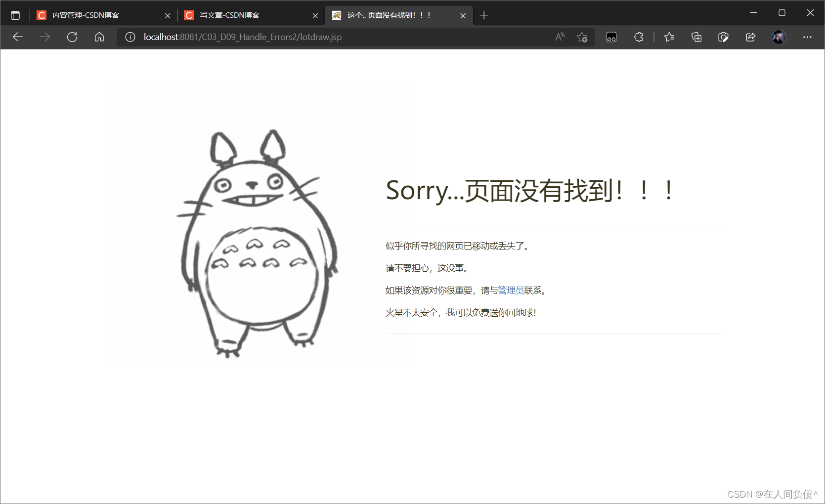
Task: Click the Share page icon
Action: click(x=750, y=37)
